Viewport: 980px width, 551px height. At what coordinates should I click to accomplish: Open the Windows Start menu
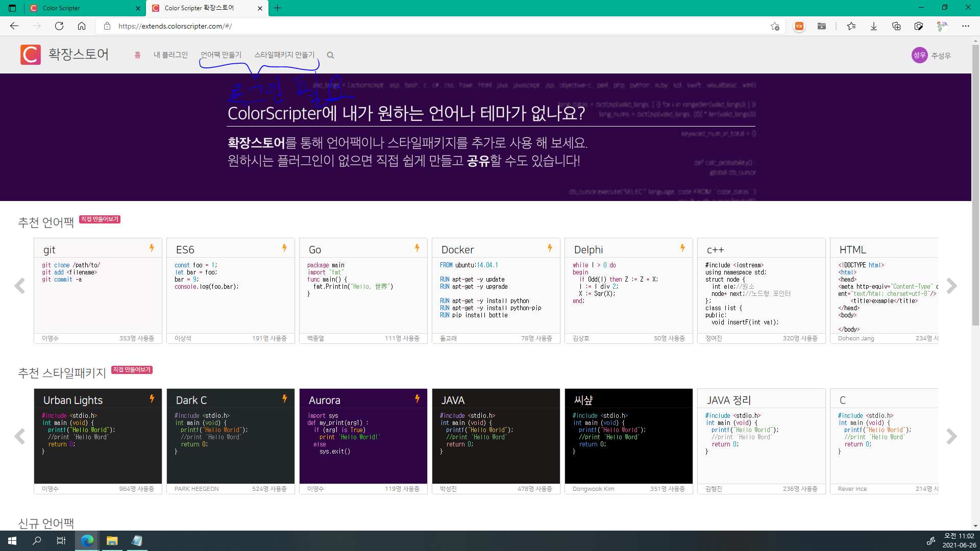pos(12,541)
